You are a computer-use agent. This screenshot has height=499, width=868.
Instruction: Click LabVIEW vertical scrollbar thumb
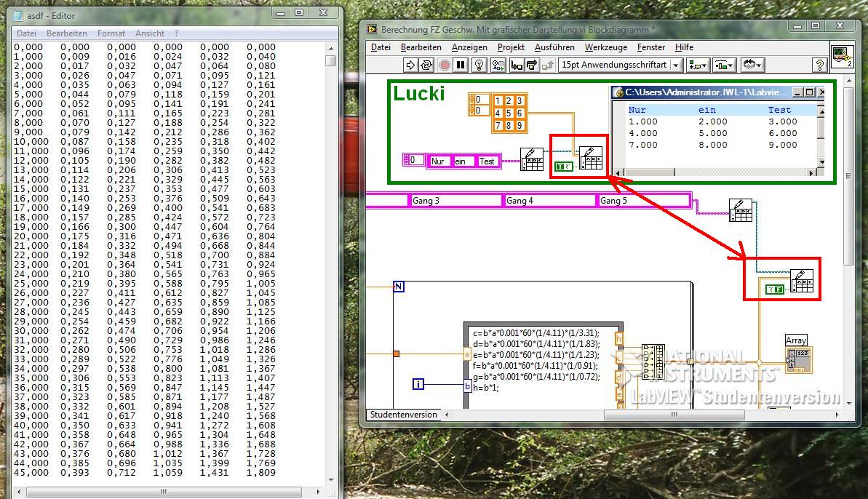click(849, 176)
